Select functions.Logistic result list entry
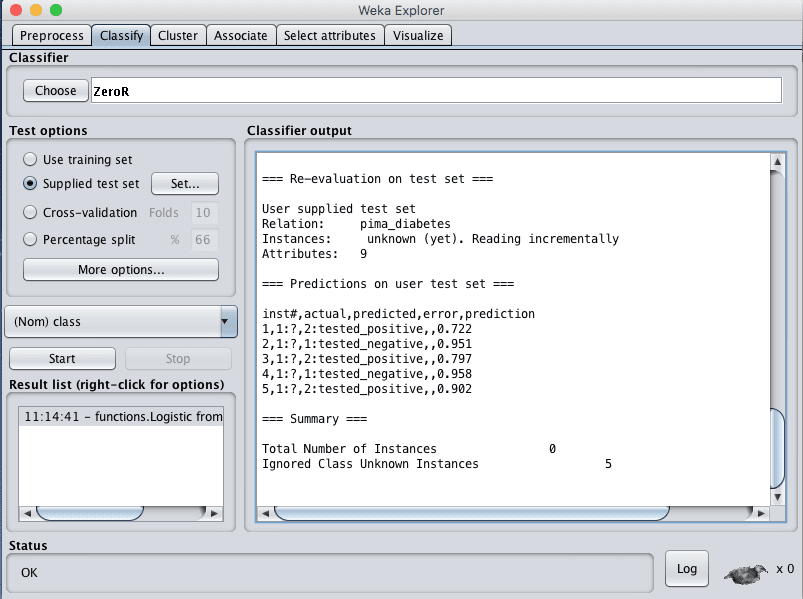 [121, 416]
